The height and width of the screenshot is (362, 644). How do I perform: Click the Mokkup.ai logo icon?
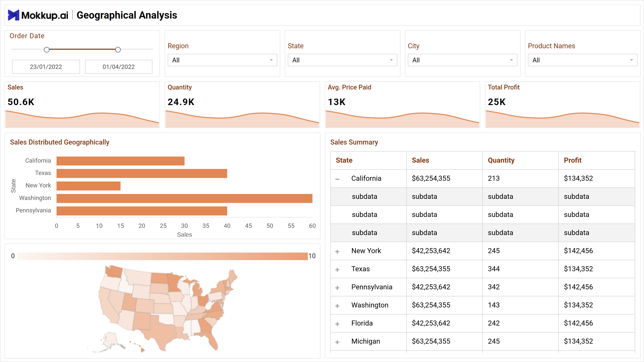pyautogui.click(x=13, y=15)
